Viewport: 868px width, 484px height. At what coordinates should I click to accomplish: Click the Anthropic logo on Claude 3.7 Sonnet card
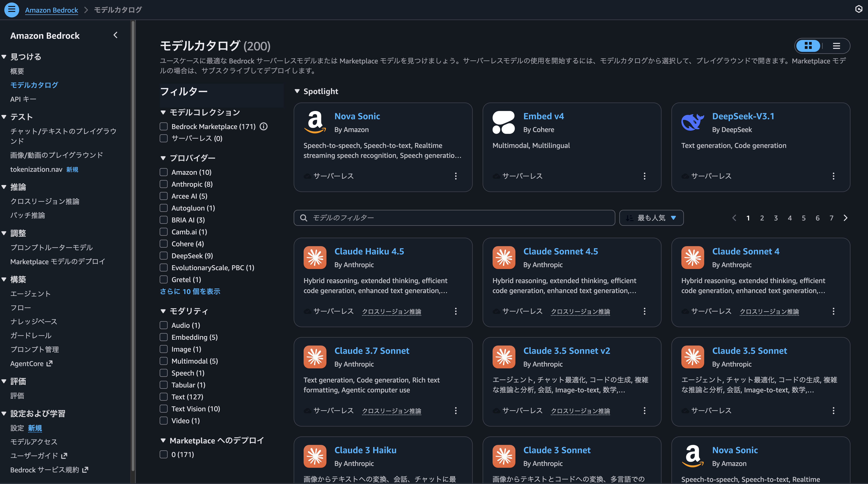coord(315,357)
